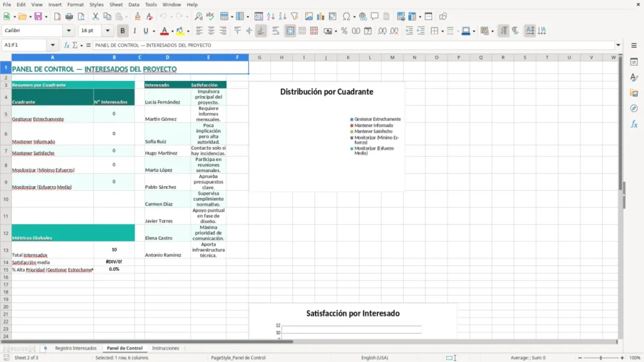The image size is (644, 362).
Task: Toggle Bold formatting
Action: click(x=123, y=31)
